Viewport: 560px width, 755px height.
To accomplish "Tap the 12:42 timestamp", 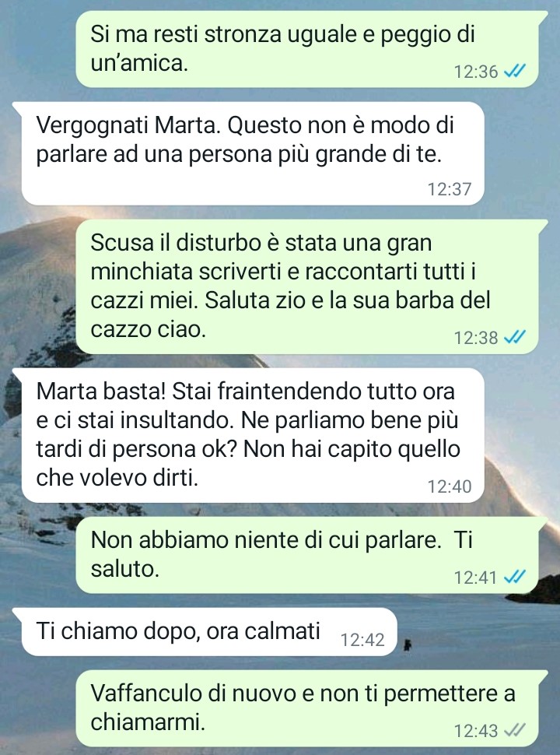I will point(362,640).
